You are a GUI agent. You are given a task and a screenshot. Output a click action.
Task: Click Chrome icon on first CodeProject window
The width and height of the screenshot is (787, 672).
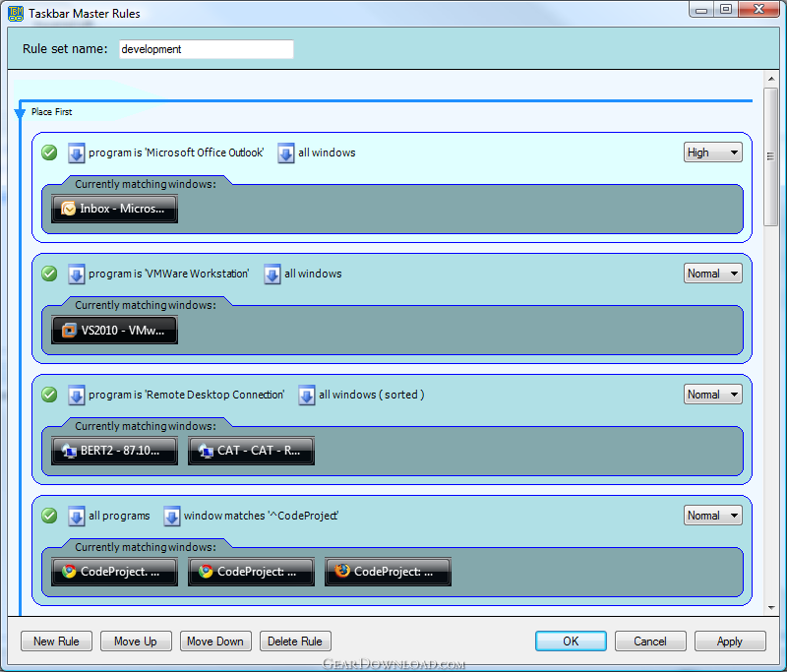tap(69, 571)
